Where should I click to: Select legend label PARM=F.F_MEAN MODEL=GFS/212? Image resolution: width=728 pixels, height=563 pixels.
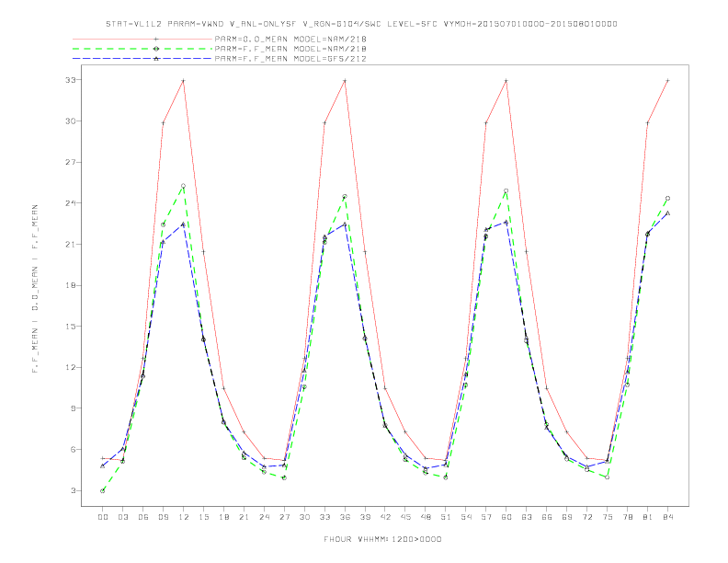[x=290, y=59]
